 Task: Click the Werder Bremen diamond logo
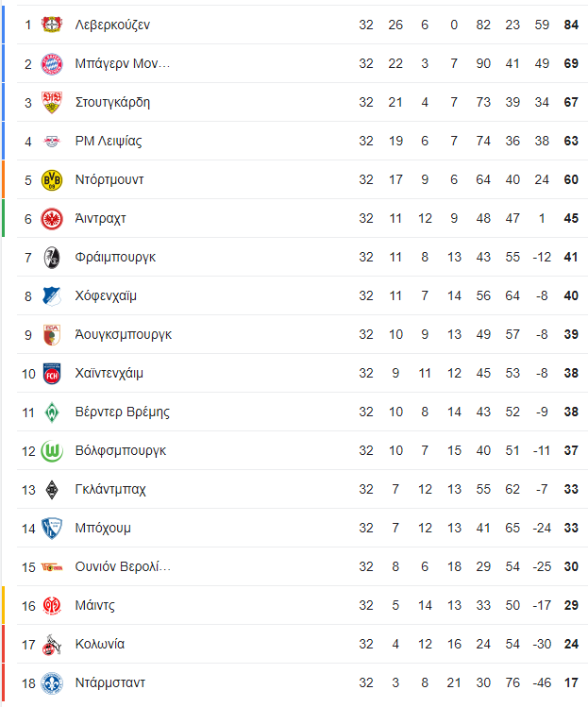52,412
